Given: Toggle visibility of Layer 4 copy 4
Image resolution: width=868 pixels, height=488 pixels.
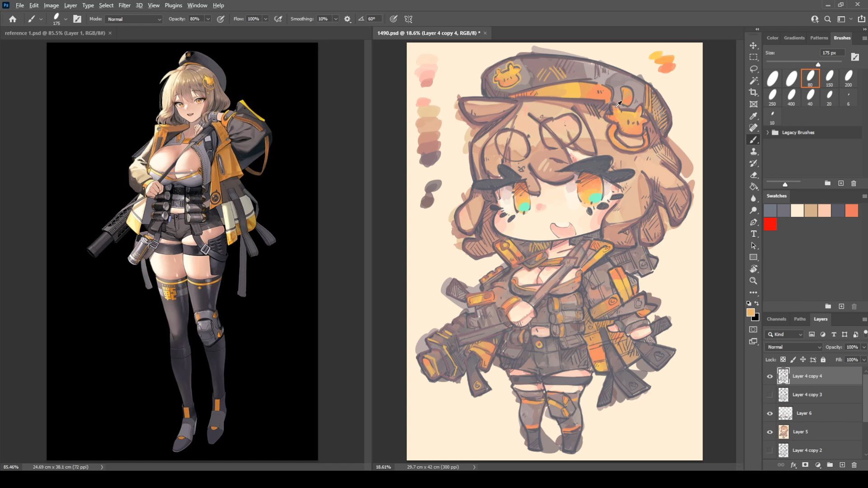Looking at the screenshot, I should tap(769, 376).
